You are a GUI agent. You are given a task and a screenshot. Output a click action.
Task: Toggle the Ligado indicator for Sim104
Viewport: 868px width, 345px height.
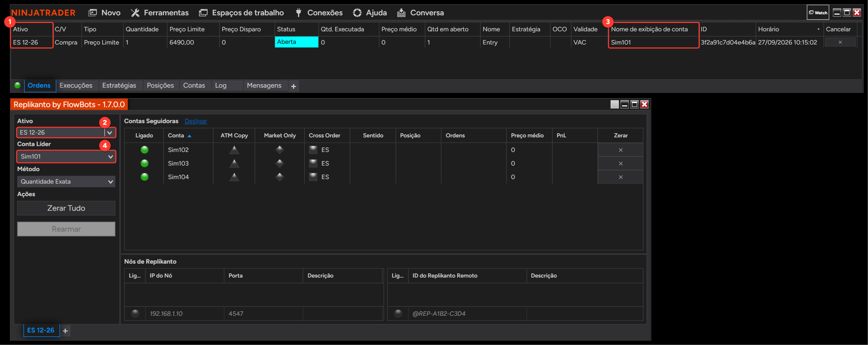[x=144, y=177]
